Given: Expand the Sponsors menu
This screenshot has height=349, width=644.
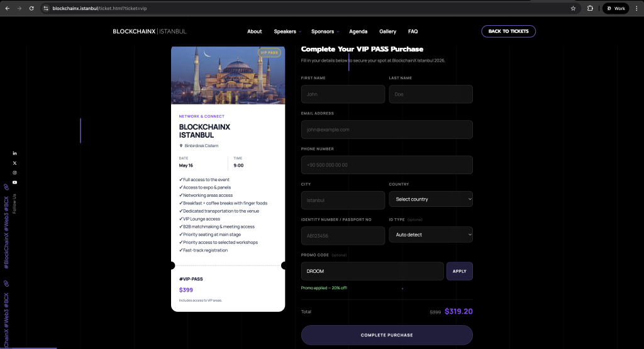Looking at the screenshot, I should (325, 31).
